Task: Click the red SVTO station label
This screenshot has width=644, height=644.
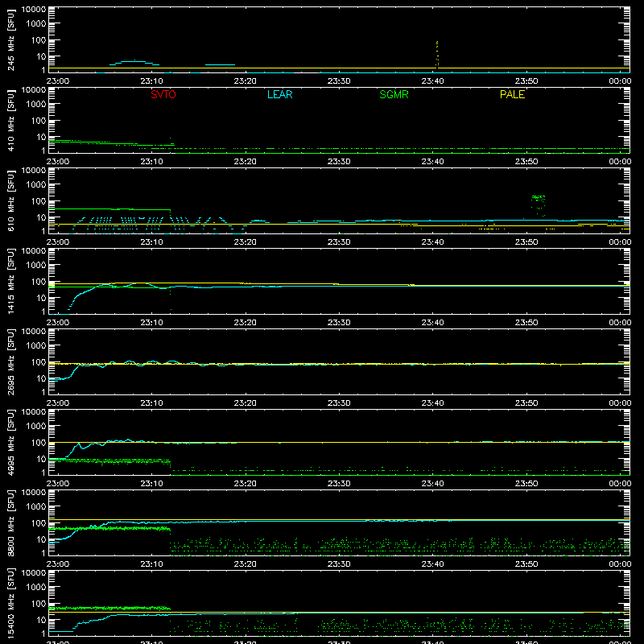Action: click(x=163, y=94)
